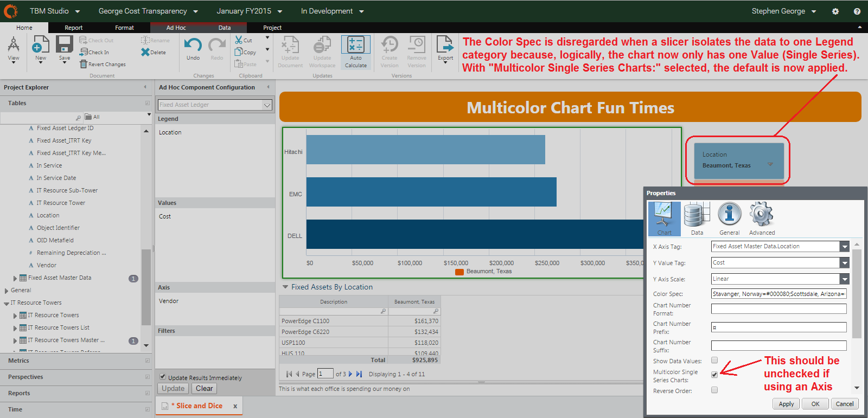This screenshot has height=418, width=868.
Task: Expand the General tree node
Action: coord(6,291)
